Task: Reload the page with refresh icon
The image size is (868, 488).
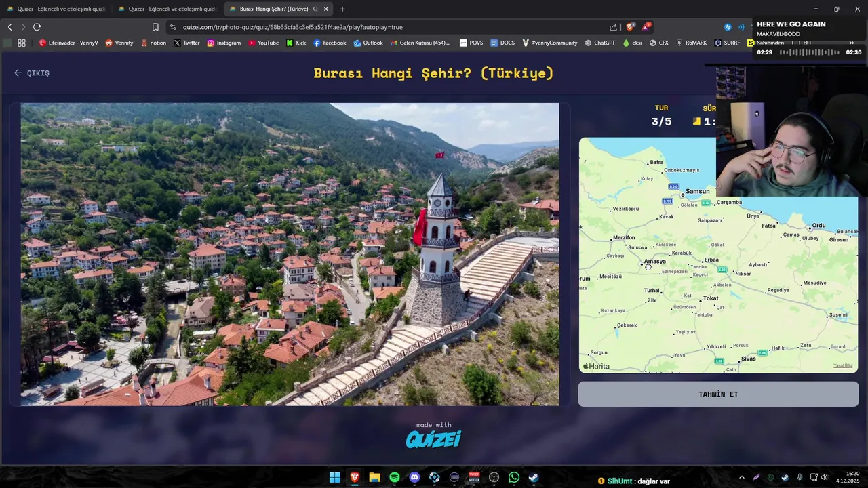Action: click(x=37, y=27)
